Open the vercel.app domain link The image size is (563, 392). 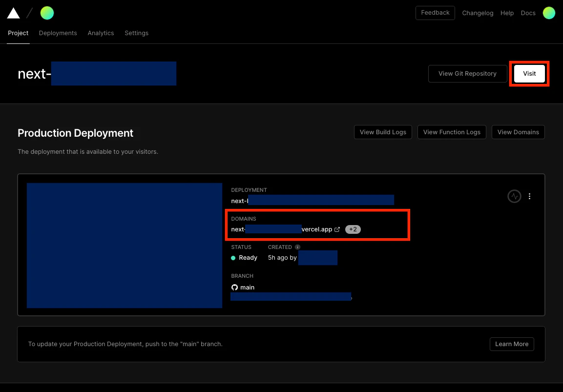pyautogui.click(x=281, y=229)
